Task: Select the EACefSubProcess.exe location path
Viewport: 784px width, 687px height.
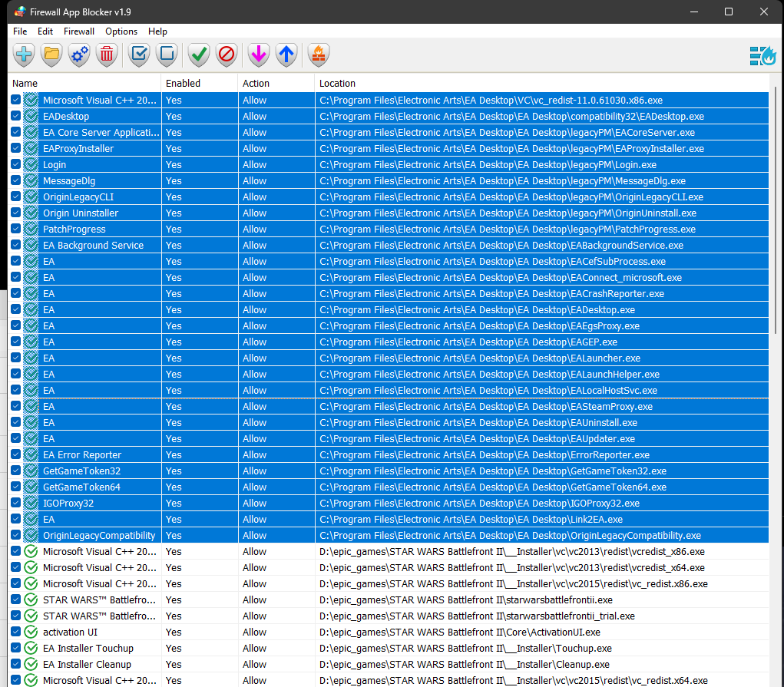Action: click(492, 262)
